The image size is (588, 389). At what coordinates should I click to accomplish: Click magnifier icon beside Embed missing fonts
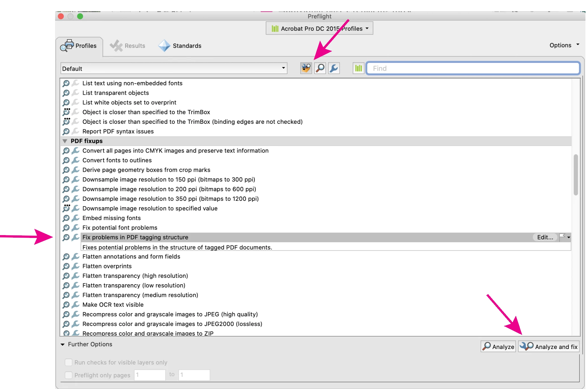tap(66, 218)
